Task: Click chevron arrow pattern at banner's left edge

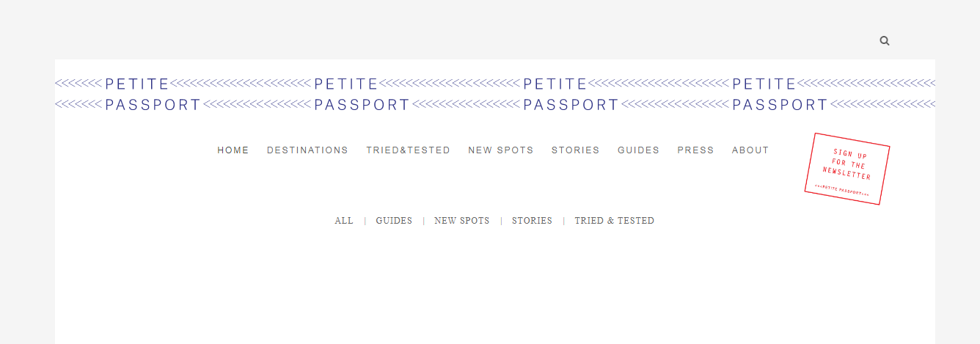Action: [78, 95]
